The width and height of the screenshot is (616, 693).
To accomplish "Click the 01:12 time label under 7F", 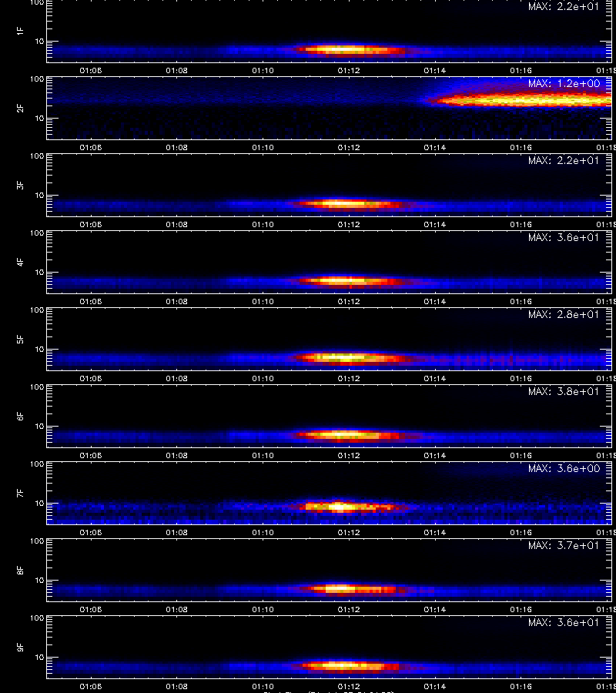I will point(349,533).
